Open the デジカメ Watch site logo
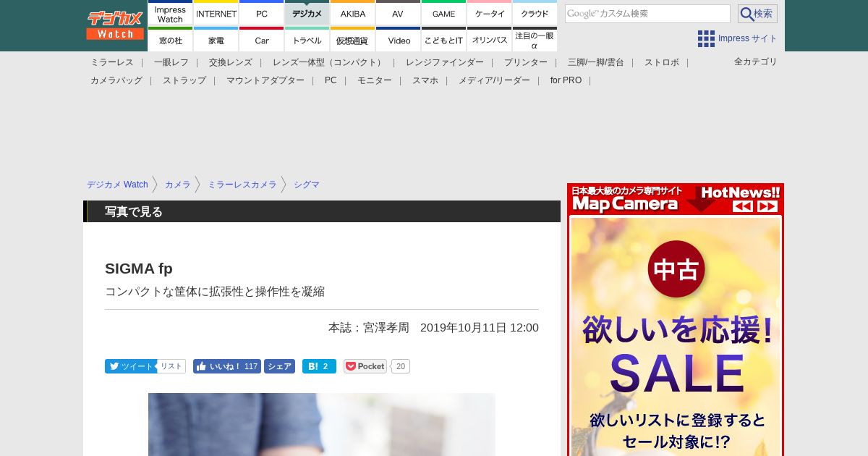 (x=115, y=25)
